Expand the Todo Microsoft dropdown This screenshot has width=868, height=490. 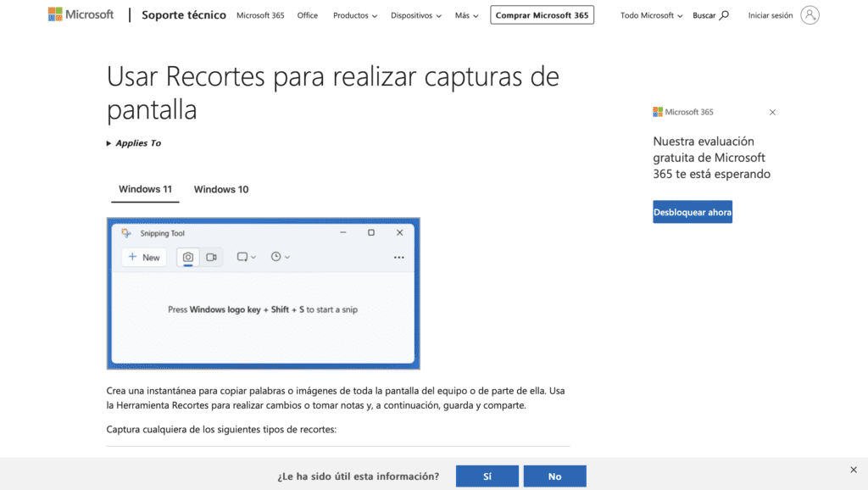[651, 15]
